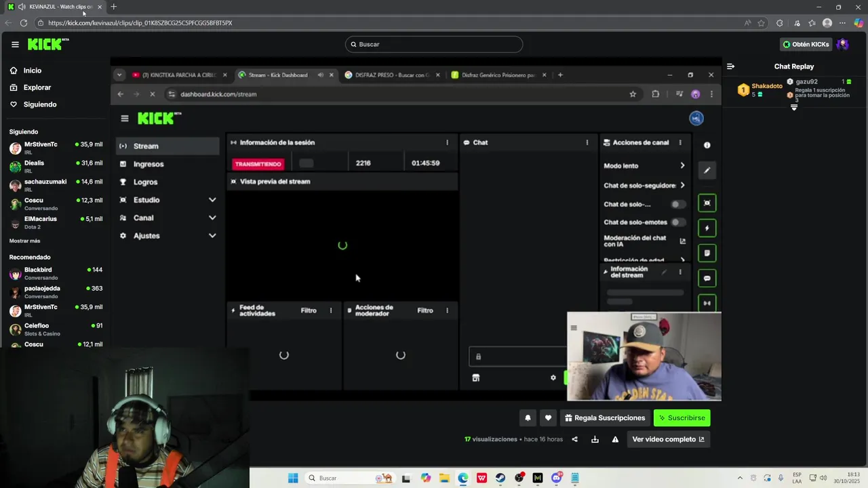
Task: Click the info icon in dashboard right rail
Action: point(707,145)
